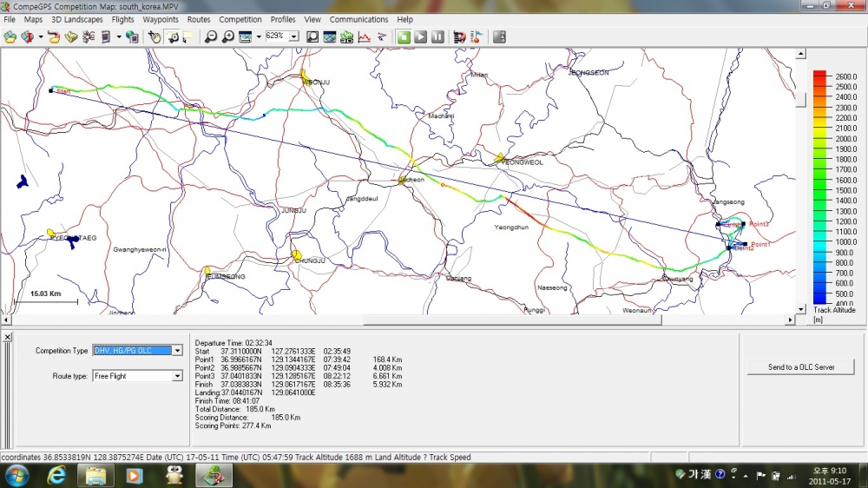Screen dimensions: 868x488
Task: Click the green 3D relief icon
Action: pos(346,37)
